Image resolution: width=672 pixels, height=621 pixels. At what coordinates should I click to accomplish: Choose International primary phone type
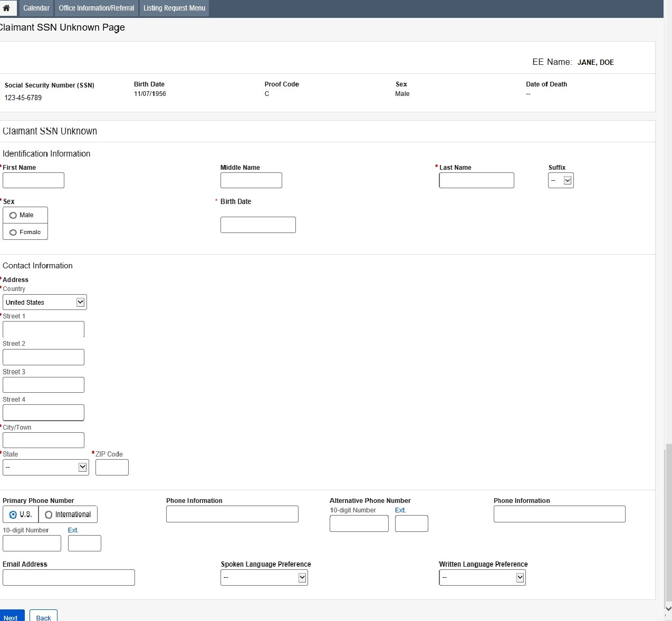49,515
